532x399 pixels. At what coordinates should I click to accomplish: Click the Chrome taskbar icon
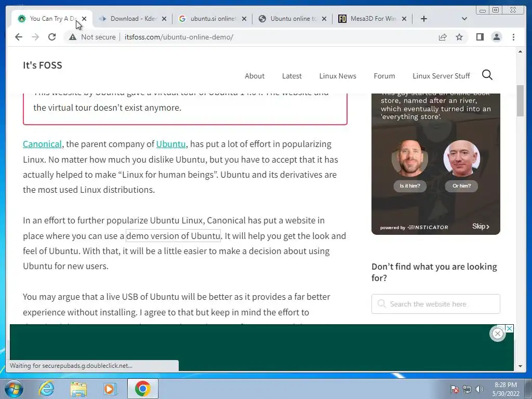(142, 389)
